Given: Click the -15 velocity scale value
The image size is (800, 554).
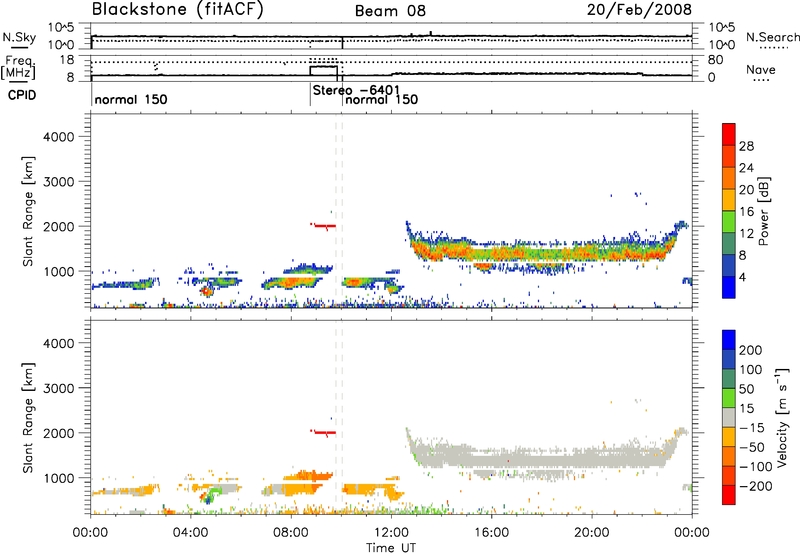Looking at the screenshot, I should coord(752,428).
